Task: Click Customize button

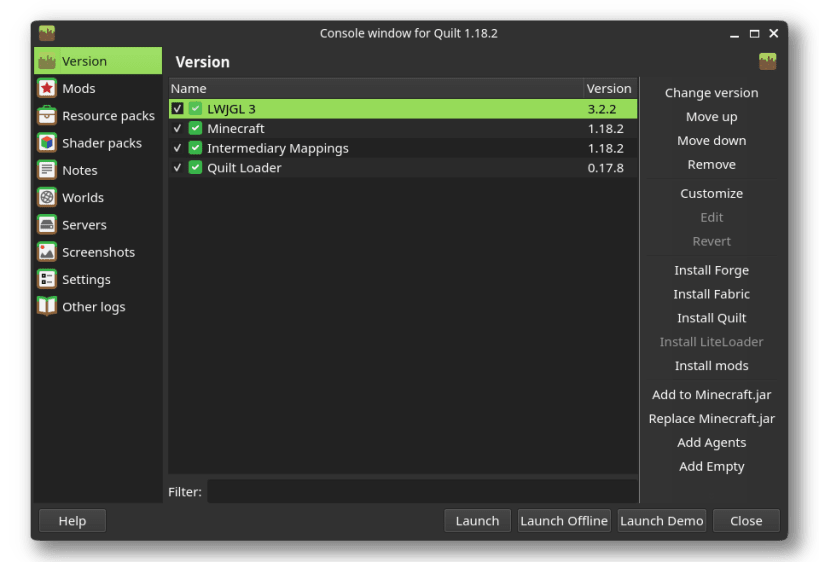Action: (x=711, y=194)
